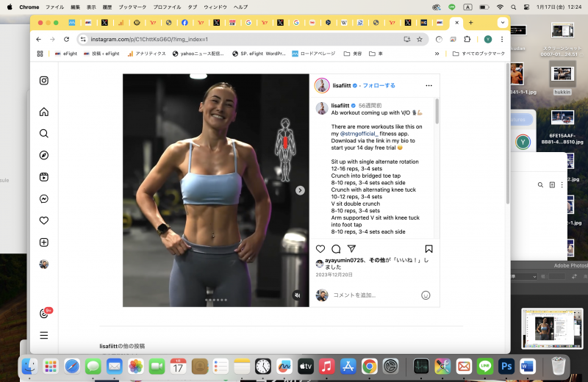Click the comment bubble icon on the post

pyautogui.click(x=336, y=249)
